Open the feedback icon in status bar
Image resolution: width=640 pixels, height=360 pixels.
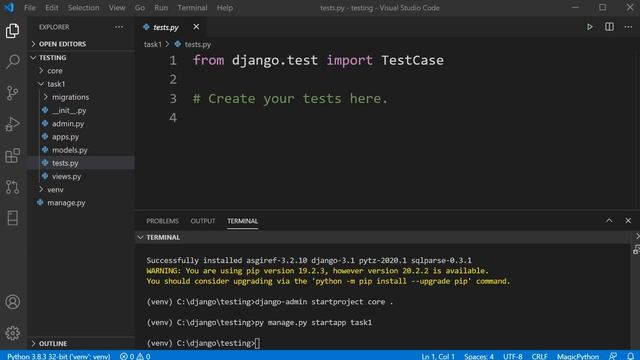(x=613, y=356)
